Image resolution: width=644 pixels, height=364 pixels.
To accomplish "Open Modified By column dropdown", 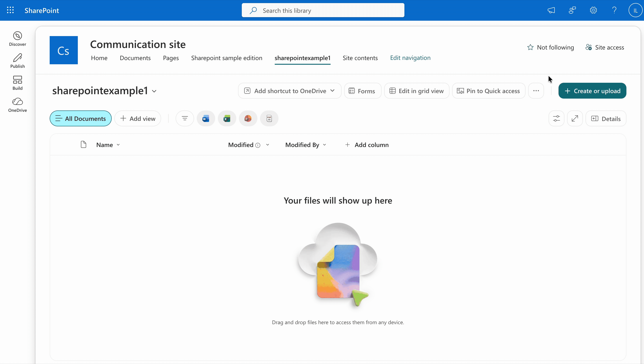I will click(x=324, y=145).
